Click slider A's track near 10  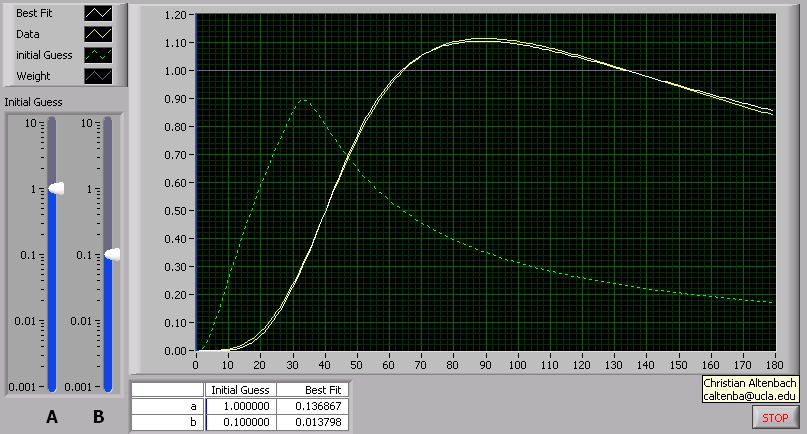point(52,125)
